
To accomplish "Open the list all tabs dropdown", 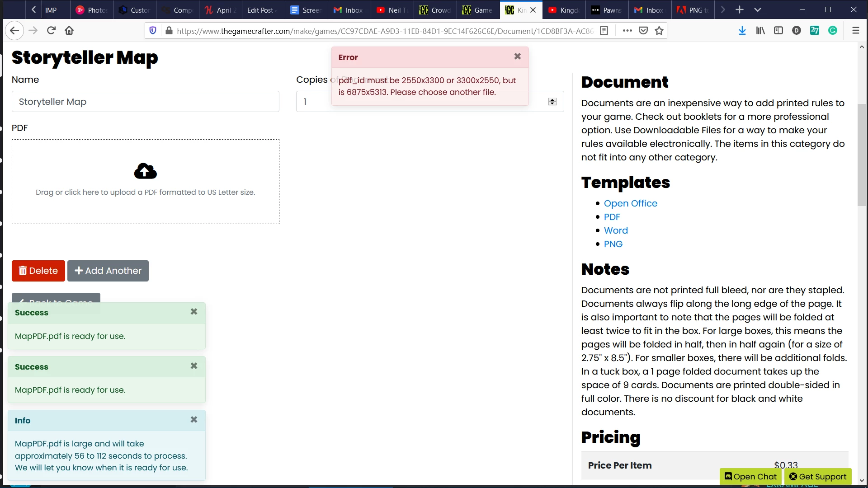I will pyautogui.click(x=758, y=10).
